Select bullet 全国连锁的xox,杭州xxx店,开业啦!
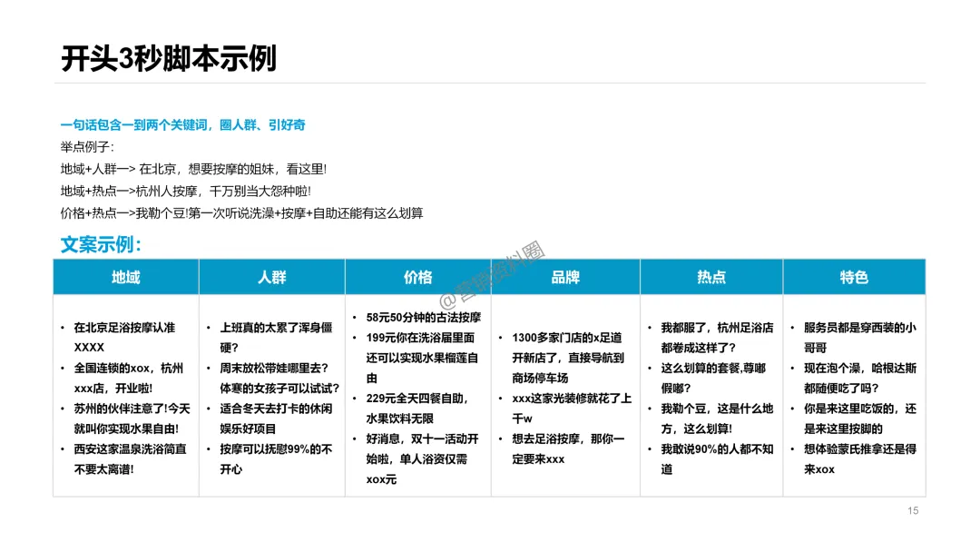This screenshot has width=980, height=552. click(x=128, y=379)
